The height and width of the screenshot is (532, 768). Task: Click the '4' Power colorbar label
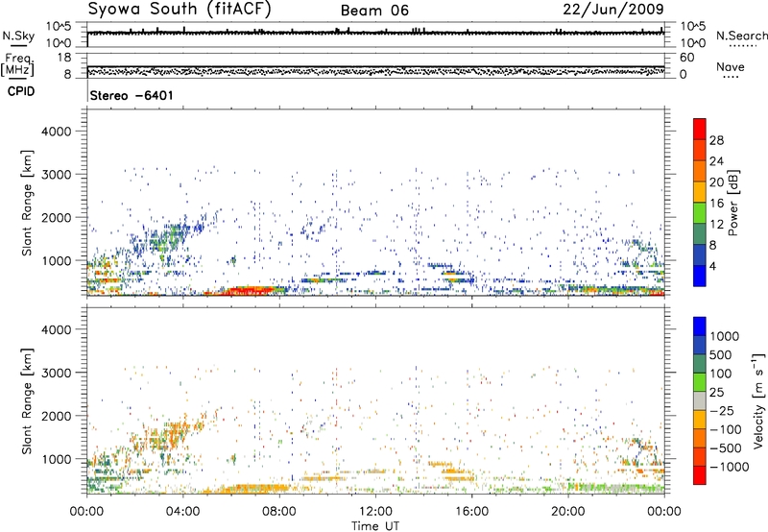pyautogui.click(x=712, y=266)
